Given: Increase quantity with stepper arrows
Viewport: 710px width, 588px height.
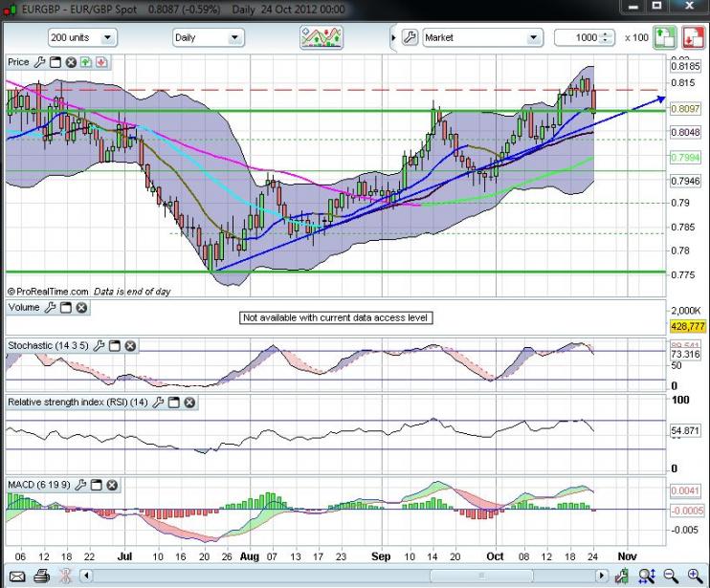Looking at the screenshot, I should coord(607,34).
